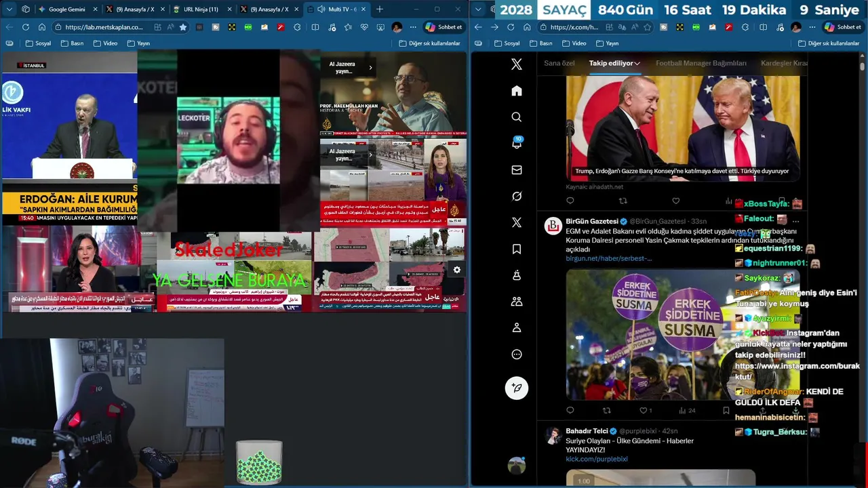This screenshot has height=488, width=868.
Task: Open the Basın bookmarks folder, left browser
Action: [72, 43]
